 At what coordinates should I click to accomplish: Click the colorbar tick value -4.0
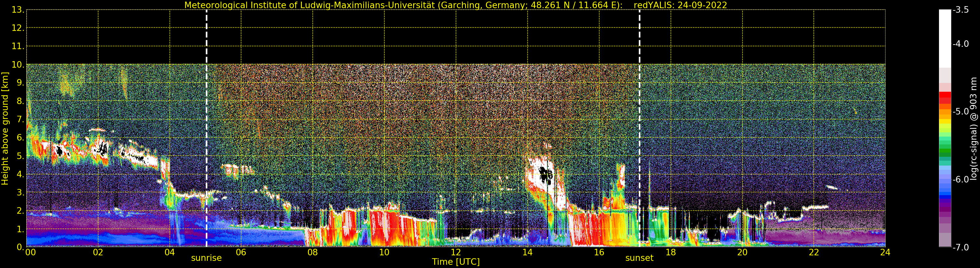960,44
